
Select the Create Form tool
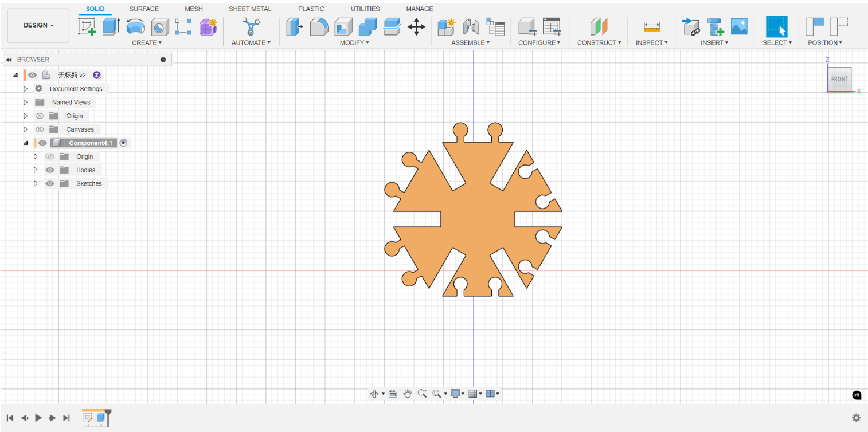coord(208,26)
